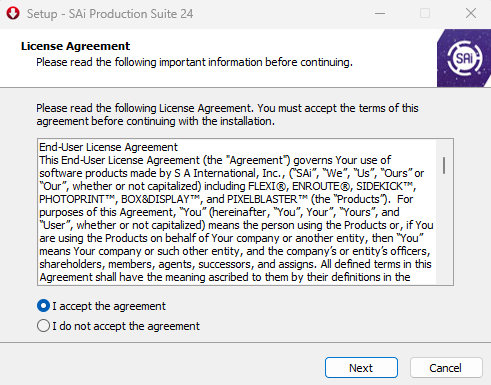
Task: Click the last visible line of the license text
Action: [225, 277]
